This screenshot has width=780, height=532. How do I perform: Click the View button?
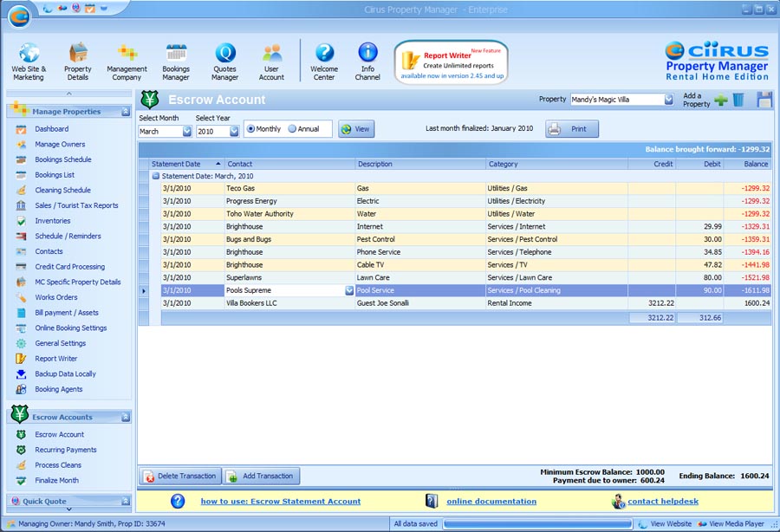[x=356, y=129]
